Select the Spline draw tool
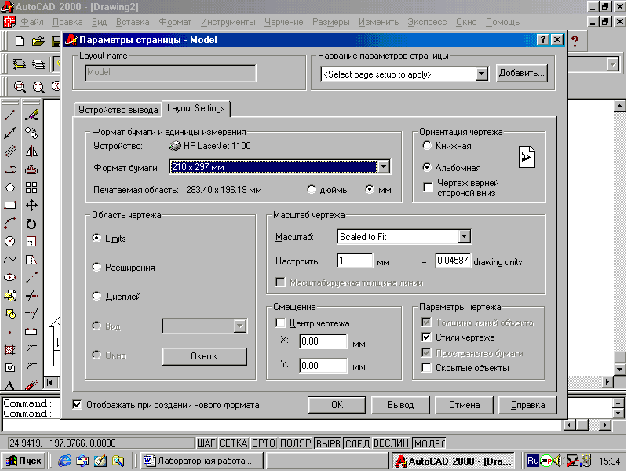The height and width of the screenshot is (471, 626). point(10,259)
